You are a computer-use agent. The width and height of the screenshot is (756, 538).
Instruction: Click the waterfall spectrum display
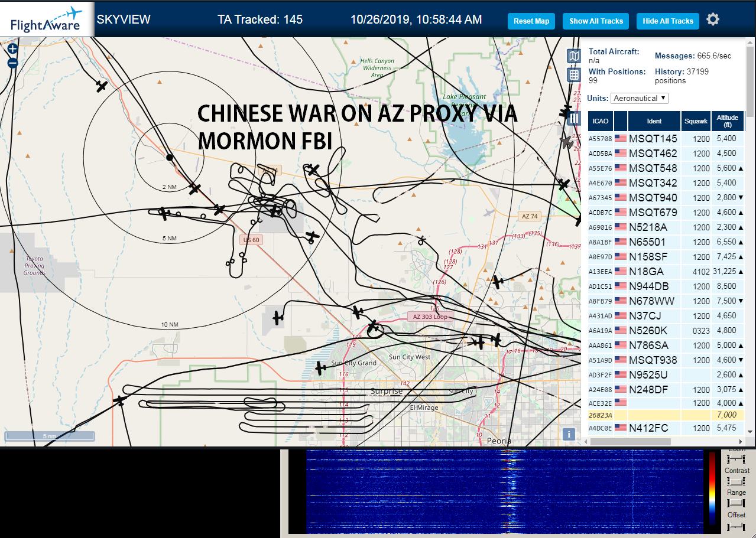pyautogui.click(x=504, y=492)
